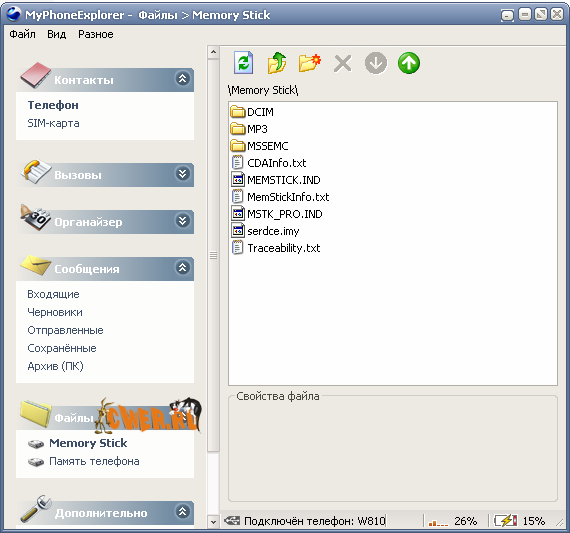Open the Разное menu
Viewport: 570px width, 533px height.
(x=96, y=34)
